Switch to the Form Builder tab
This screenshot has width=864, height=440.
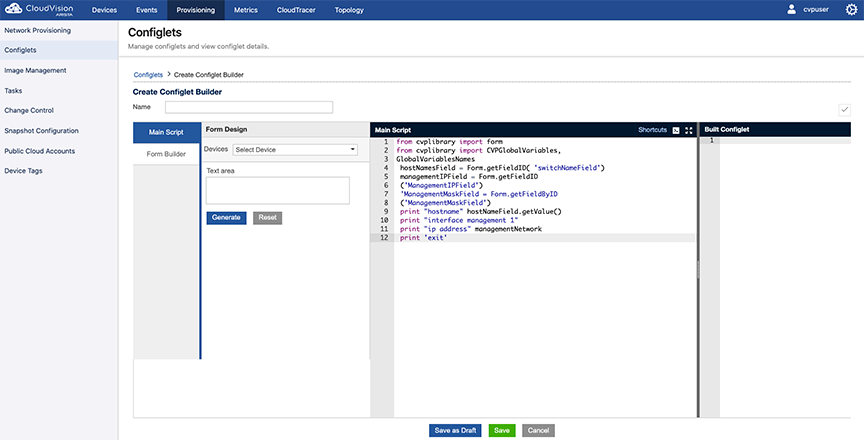(166, 154)
